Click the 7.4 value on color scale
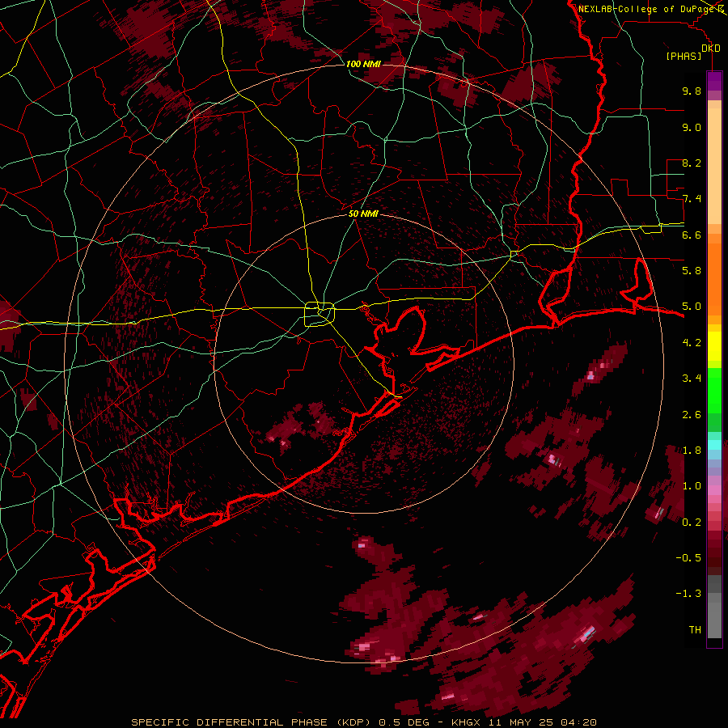 coord(692,199)
